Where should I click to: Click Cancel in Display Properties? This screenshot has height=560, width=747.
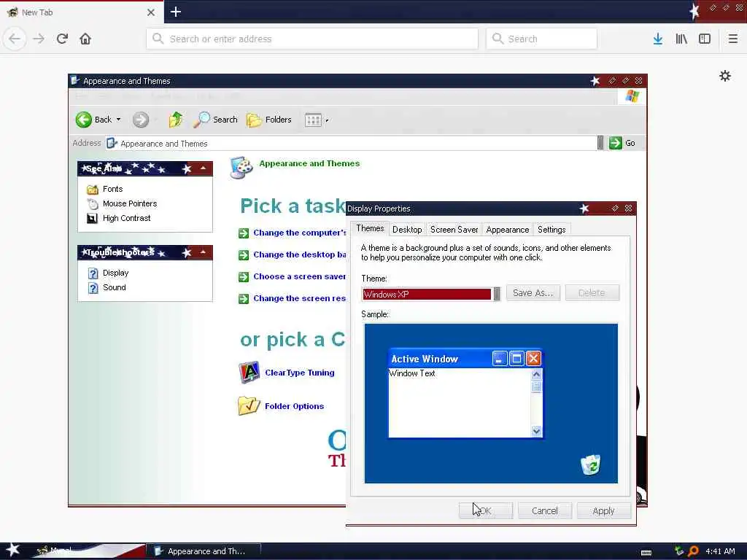(544, 510)
